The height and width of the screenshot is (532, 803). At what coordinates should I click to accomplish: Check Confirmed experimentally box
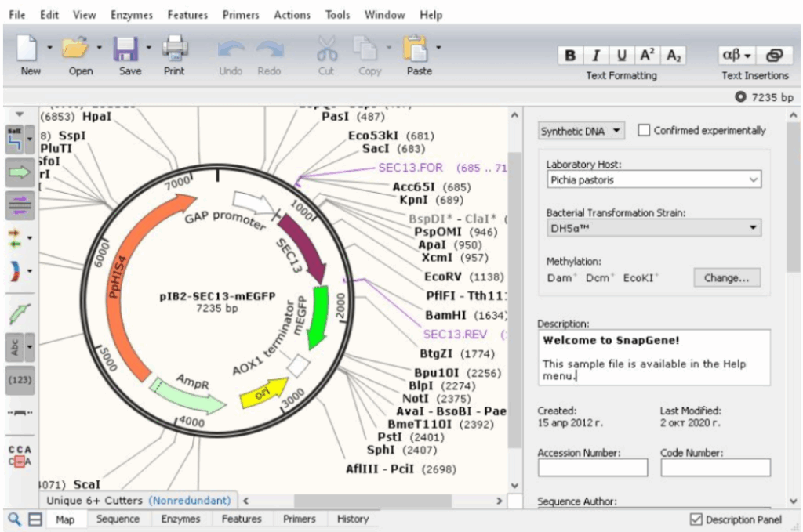(x=644, y=131)
